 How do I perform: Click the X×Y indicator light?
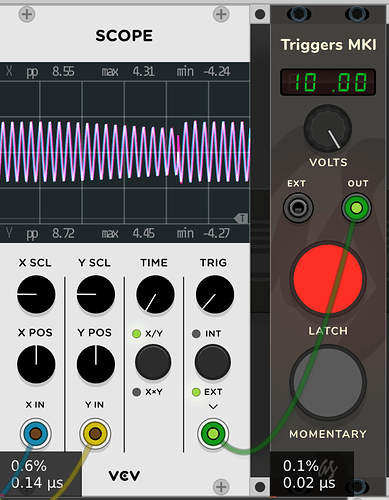coord(136,392)
